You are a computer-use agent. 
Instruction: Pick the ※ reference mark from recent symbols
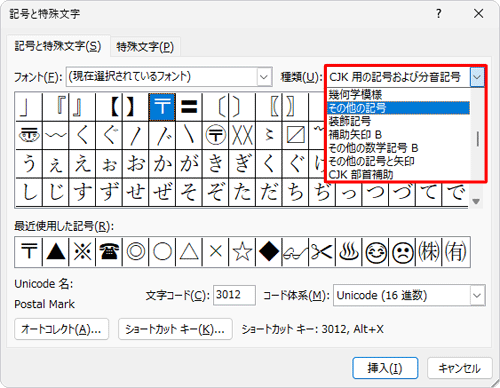coord(82,252)
